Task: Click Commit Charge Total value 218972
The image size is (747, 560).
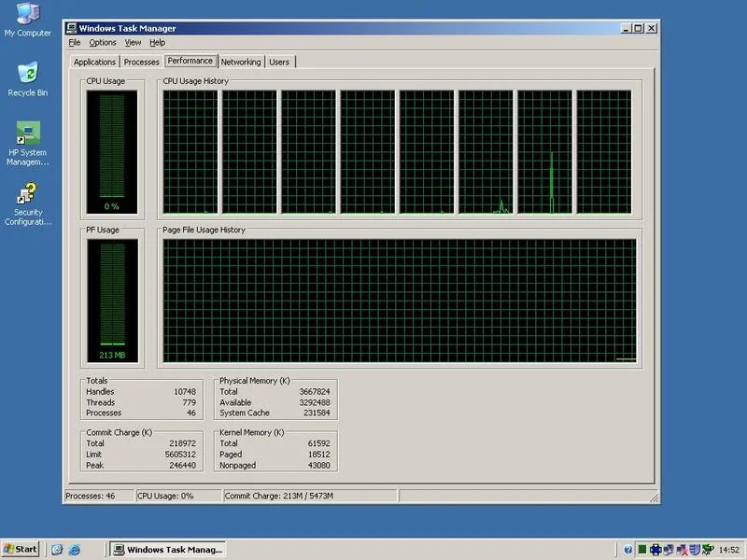Action: point(182,443)
